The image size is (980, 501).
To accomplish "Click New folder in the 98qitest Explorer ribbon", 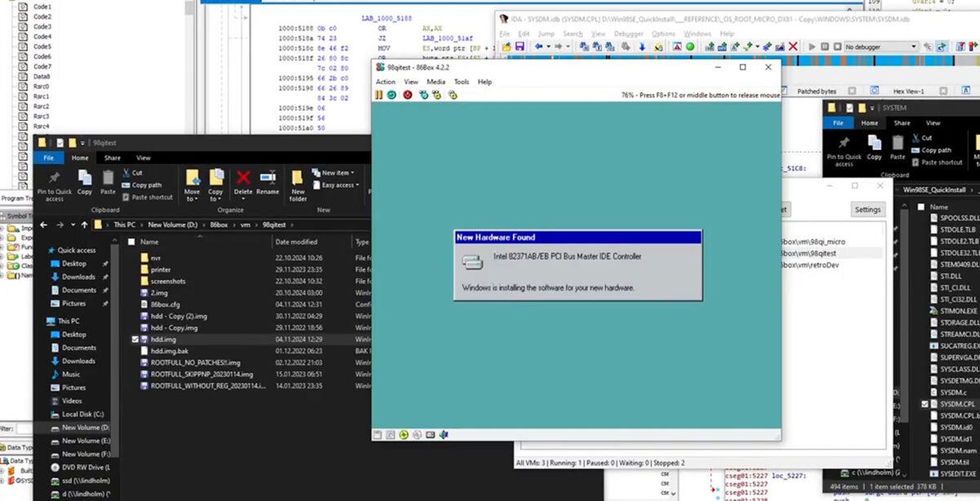I will coord(298,186).
